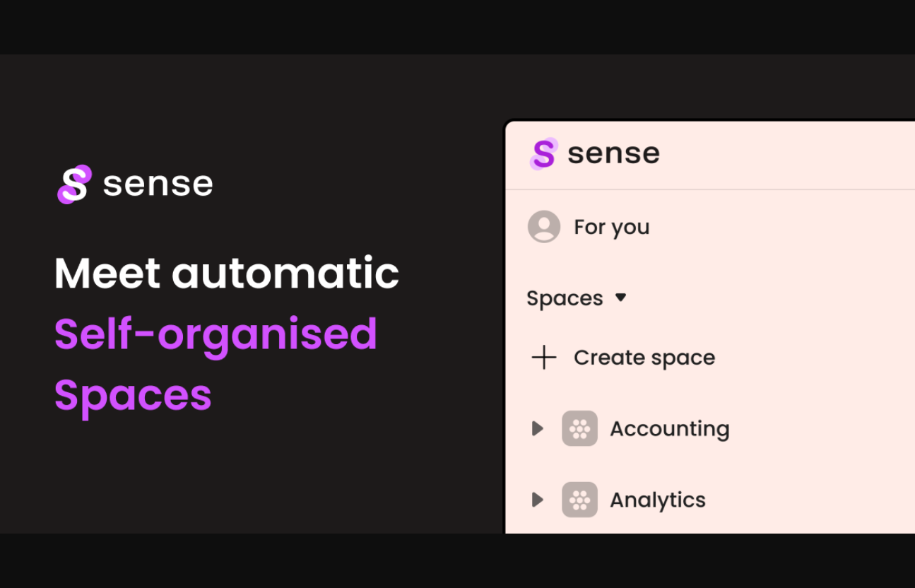Click the white sense wordmark on banner
This screenshot has height=588, width=915.
pyautogui.click(x=158, y=184)
